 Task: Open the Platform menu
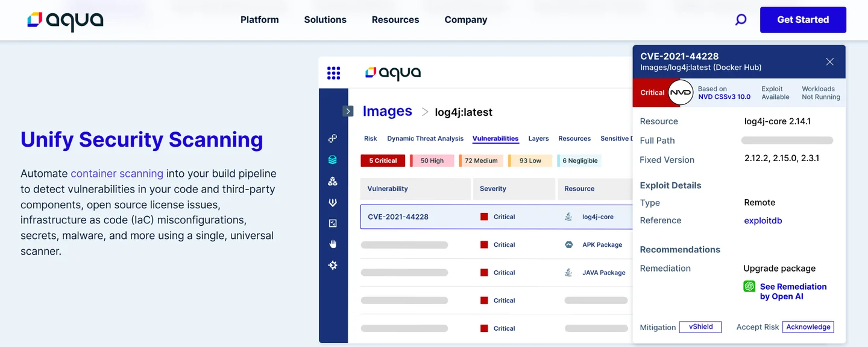point(260,20)
